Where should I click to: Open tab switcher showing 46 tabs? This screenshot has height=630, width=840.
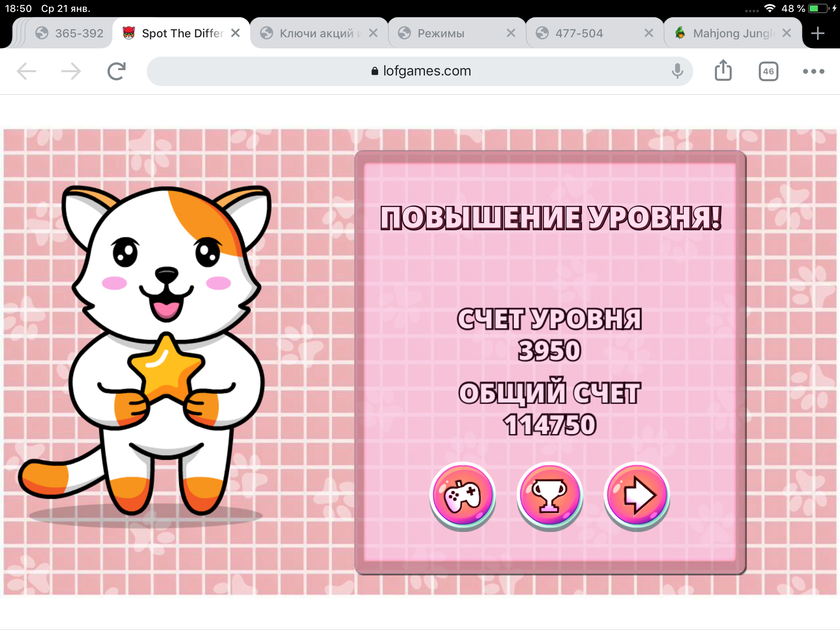(768, 71)
